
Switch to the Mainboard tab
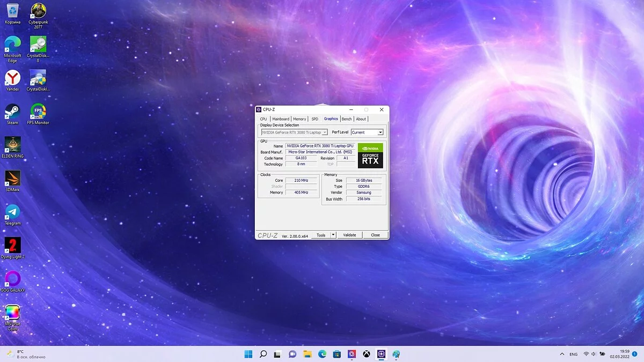point(281,119)
